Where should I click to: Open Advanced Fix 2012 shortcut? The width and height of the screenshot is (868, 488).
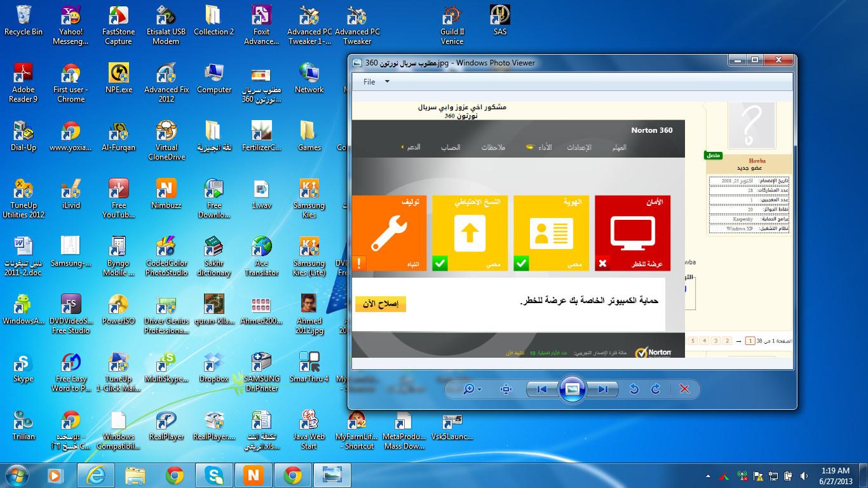click(166, 83)
